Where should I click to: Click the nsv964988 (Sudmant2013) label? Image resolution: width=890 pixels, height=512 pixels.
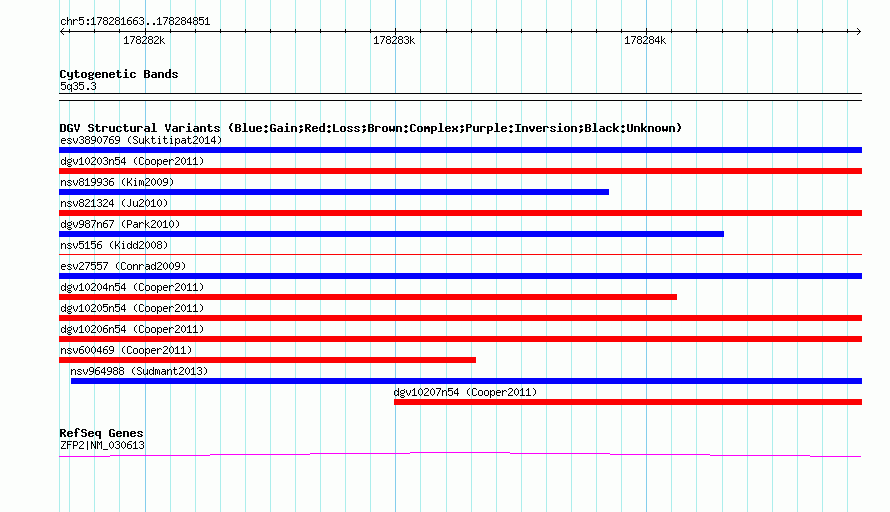pos(139,371)
